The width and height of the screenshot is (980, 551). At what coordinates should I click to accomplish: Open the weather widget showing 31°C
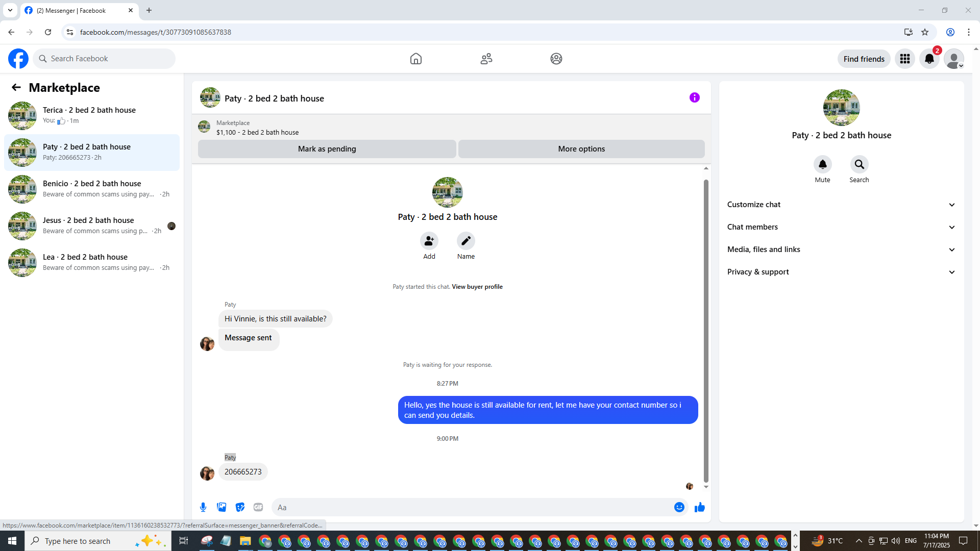pyautogui.click(x=827, y=541)
